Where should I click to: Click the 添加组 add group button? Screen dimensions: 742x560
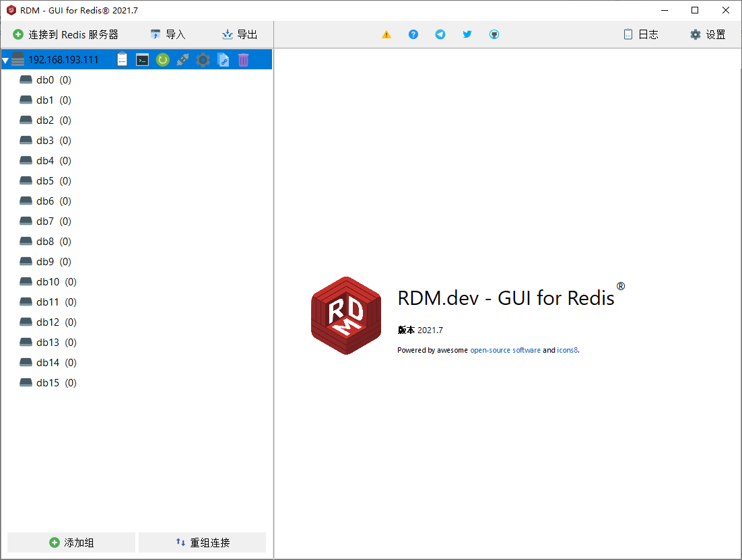click(x=71, y=542)
